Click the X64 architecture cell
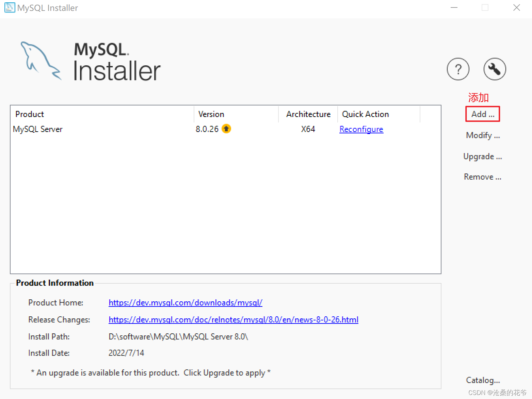Image resolution: width=532 pixels, height=399 pixels. coord(308,129)
